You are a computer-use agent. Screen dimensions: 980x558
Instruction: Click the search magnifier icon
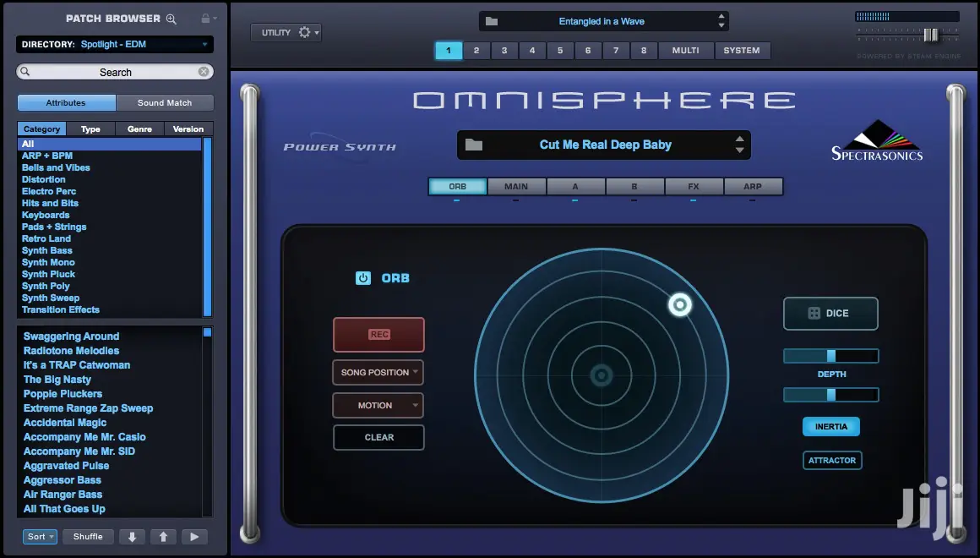coord(25,72)
